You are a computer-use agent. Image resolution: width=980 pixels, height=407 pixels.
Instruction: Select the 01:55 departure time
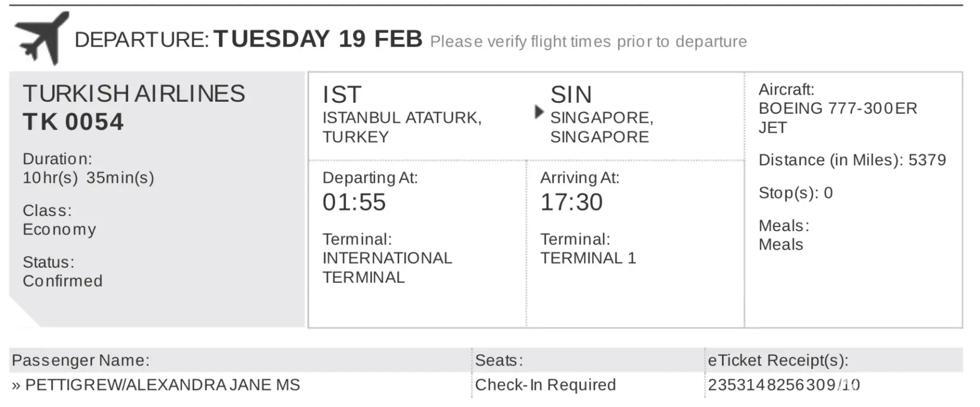[354, 202]
